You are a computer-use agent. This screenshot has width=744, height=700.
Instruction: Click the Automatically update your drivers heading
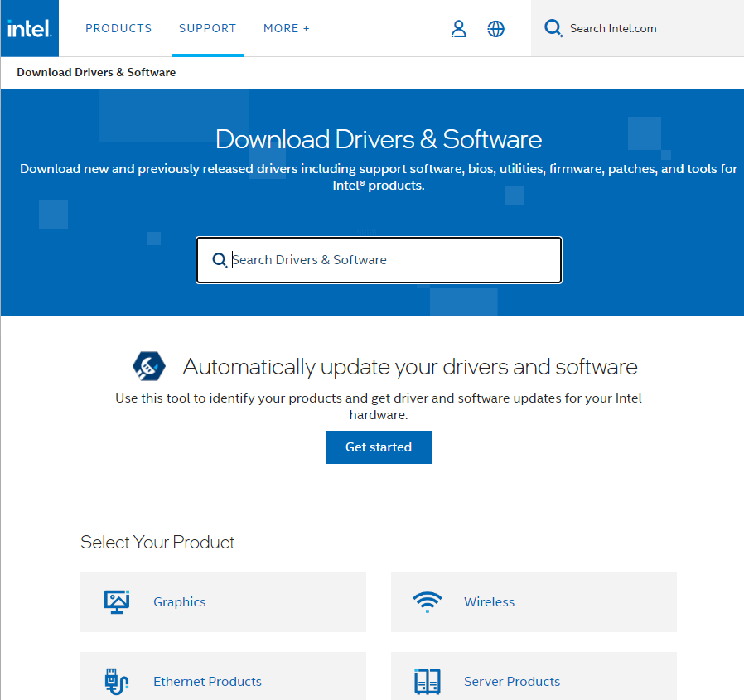click(x=410, y=367)
